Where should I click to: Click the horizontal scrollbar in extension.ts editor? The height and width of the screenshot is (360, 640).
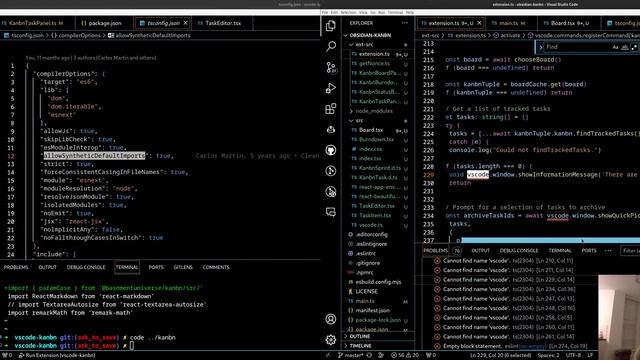pyautogui.click(x=550, y=240)
